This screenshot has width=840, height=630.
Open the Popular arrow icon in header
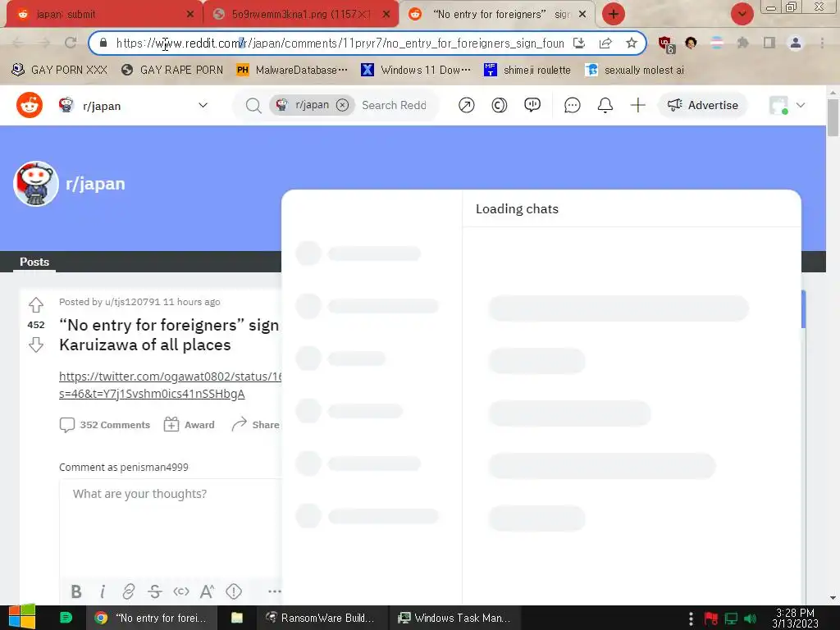click(466, 105)
